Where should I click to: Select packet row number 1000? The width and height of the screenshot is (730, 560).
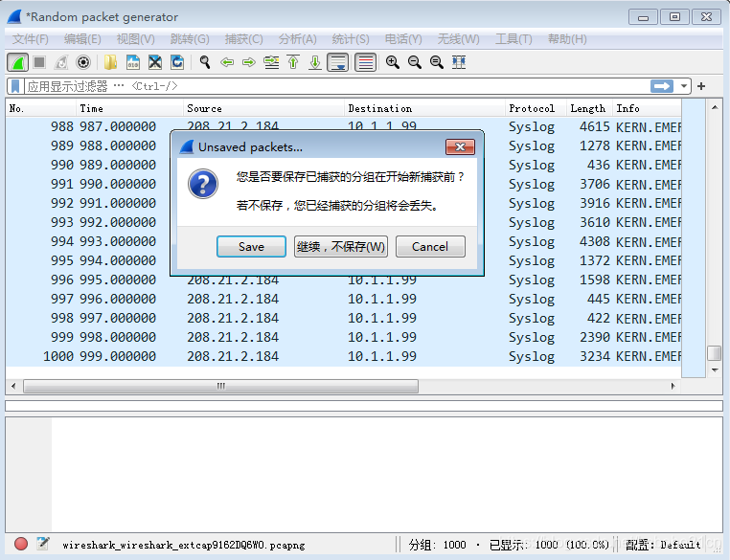[x=344, y=356]
